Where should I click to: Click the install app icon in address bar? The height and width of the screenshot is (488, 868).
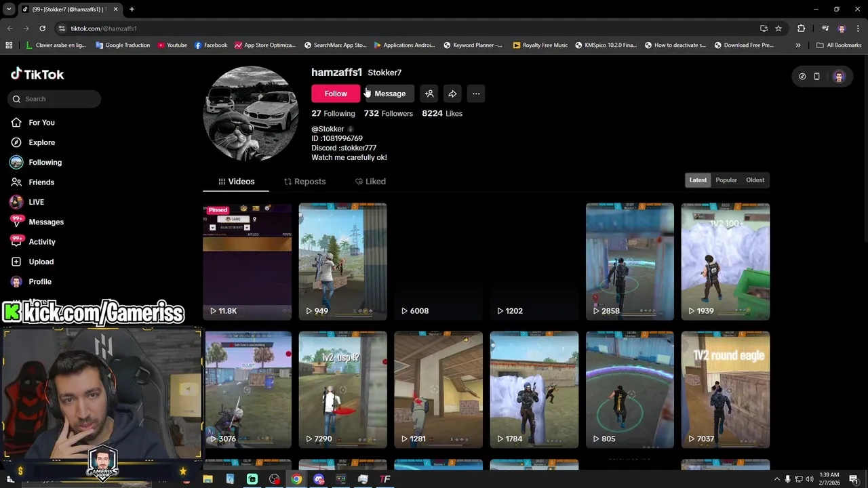tap(764, 28)
